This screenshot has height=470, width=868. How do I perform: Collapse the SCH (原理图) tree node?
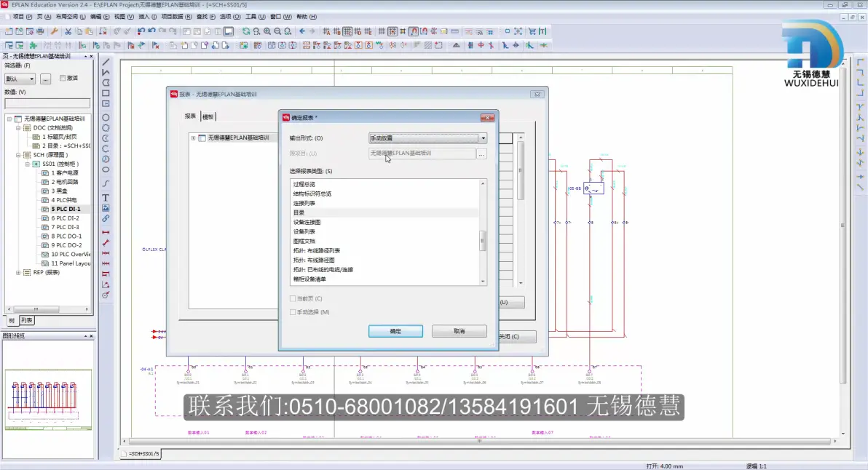click(x=18, y=155)
